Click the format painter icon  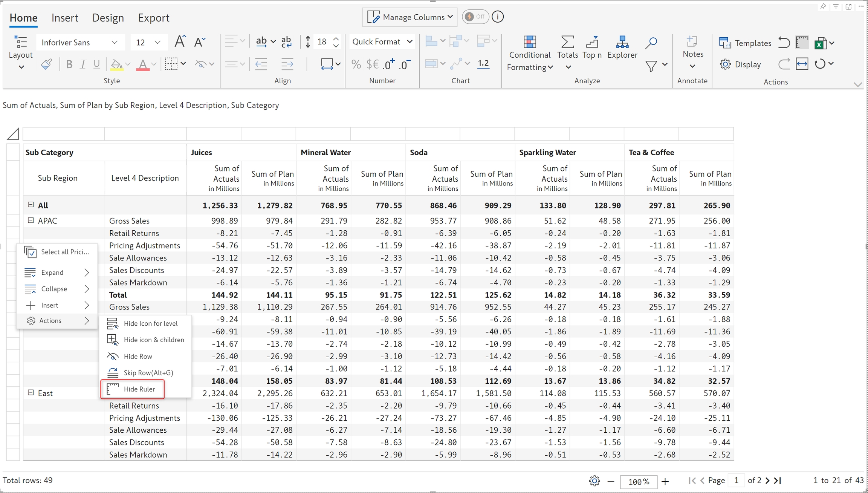tap(46, 64)
